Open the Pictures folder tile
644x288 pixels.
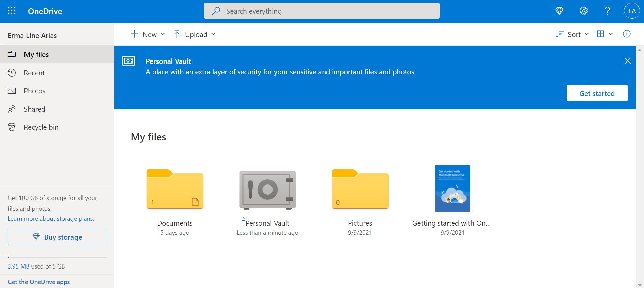tap(360, 189)
